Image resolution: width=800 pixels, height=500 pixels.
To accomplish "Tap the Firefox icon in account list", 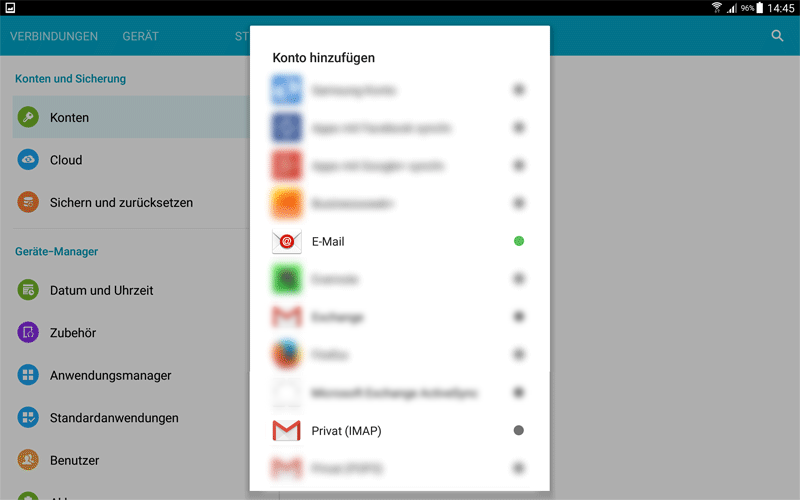I will 287,355.
